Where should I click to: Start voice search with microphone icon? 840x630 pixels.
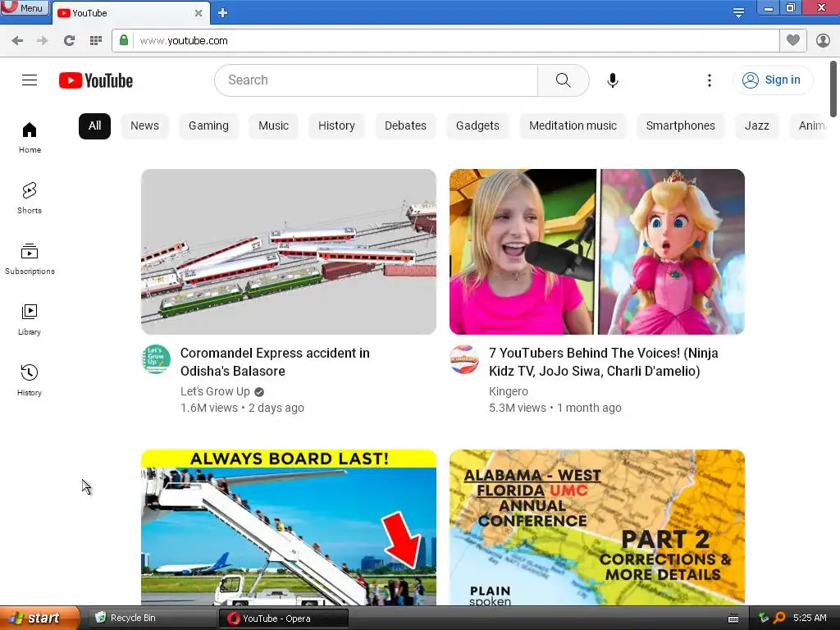point(612,80)
